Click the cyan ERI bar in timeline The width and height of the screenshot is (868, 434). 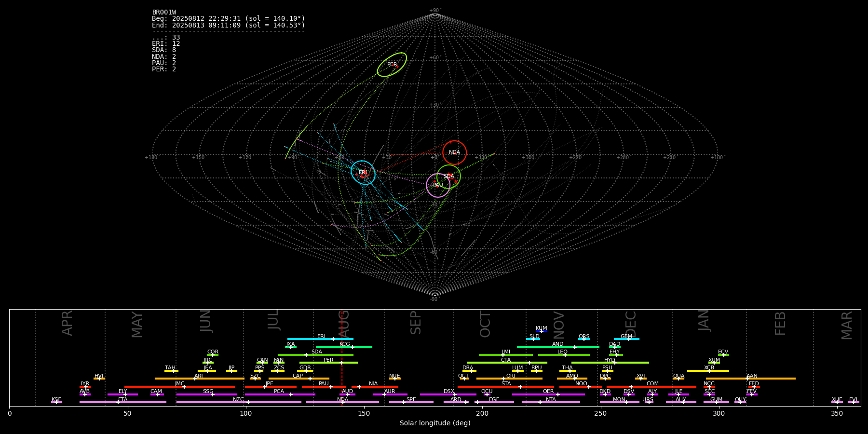(320, 339)
